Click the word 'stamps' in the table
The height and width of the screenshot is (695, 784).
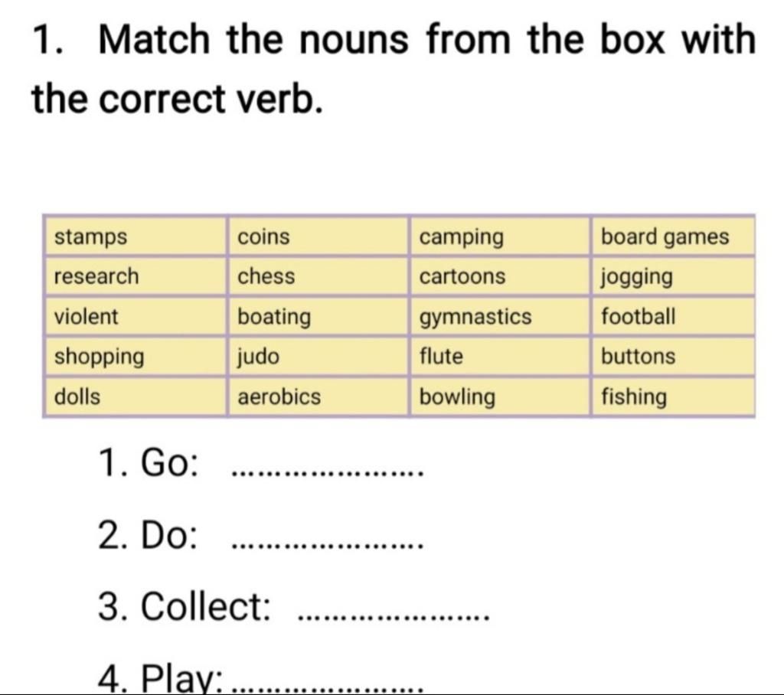click(90, 237)
